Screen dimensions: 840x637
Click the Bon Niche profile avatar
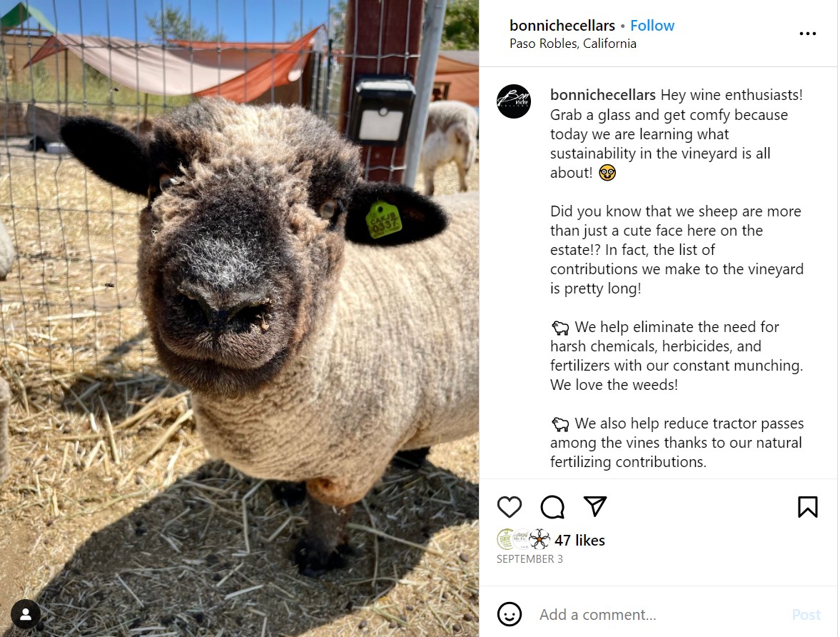pos(514,101)
